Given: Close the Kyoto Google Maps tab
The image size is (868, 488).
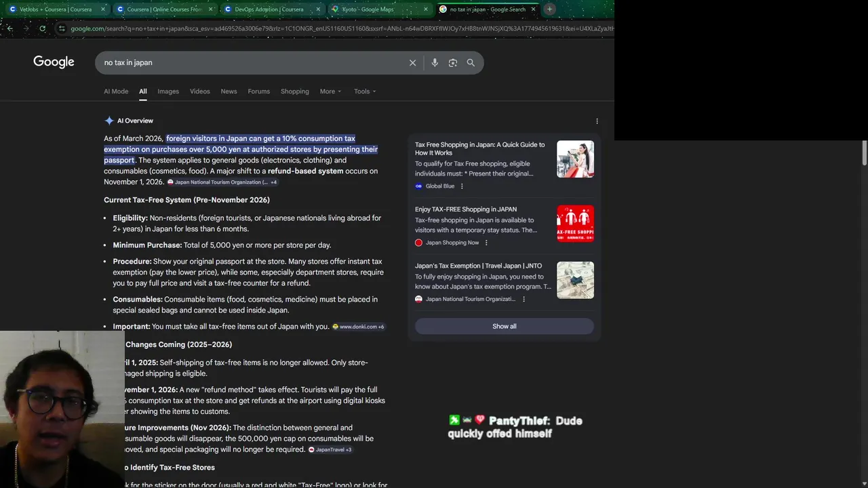Looking at the screenshot, I should [x=426, y=9].
